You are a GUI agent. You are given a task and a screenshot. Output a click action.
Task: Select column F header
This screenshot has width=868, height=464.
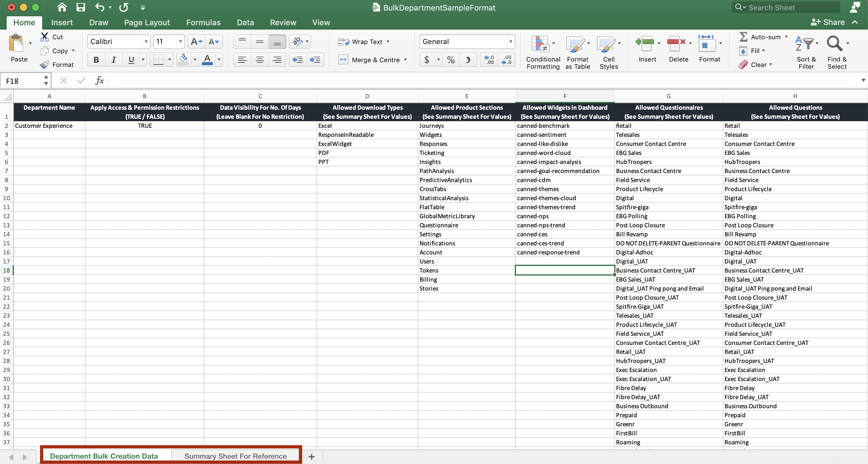565,96
